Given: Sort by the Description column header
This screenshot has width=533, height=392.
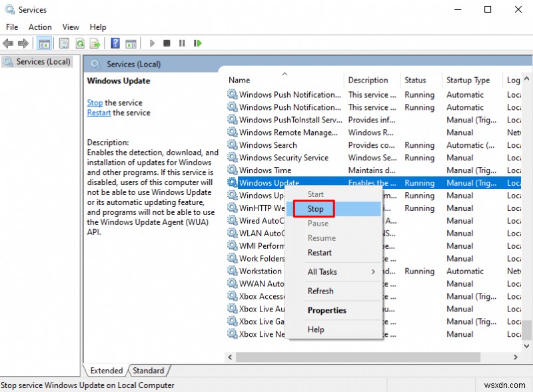Looking at the screenshot, I should click(372, 80).
